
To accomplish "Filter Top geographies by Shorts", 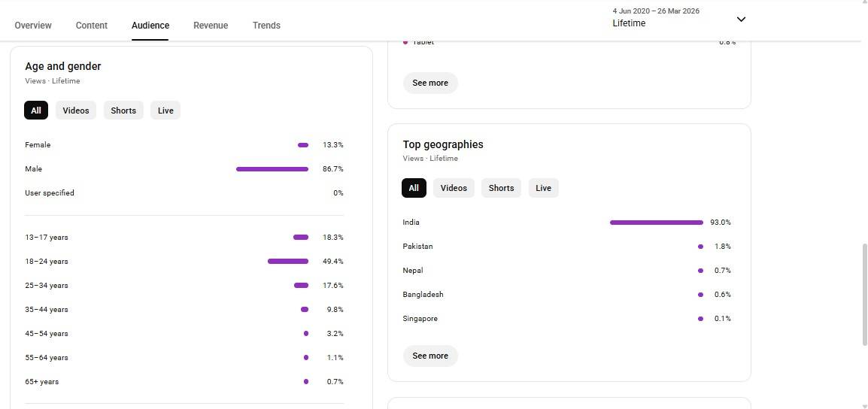I will (501, 188).
